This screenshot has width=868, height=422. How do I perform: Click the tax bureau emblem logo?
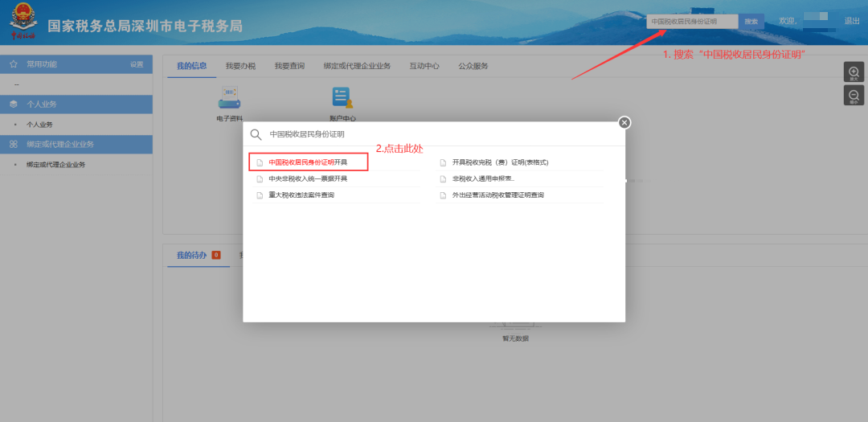[x=22, y=22]
